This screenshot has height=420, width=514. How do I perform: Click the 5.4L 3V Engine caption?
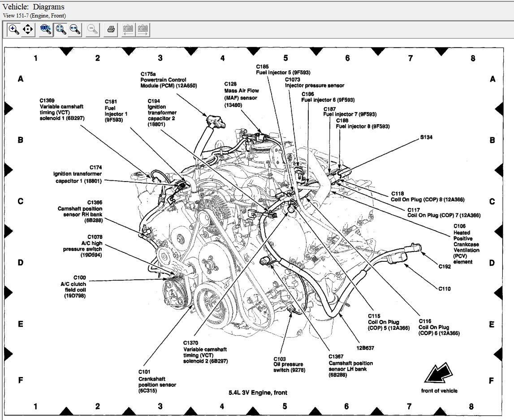(257, 393)
